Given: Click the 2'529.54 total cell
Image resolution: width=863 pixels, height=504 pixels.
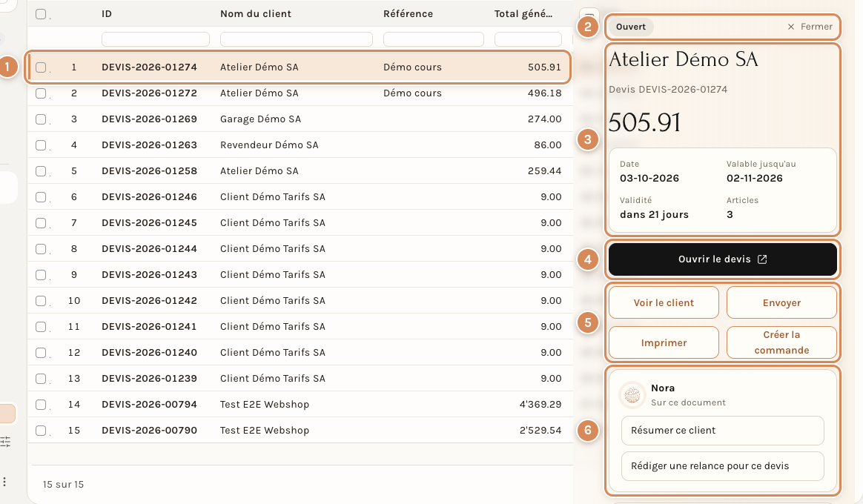Looking at the screenshot, I should pyautogui.click(x=540, y=431).
